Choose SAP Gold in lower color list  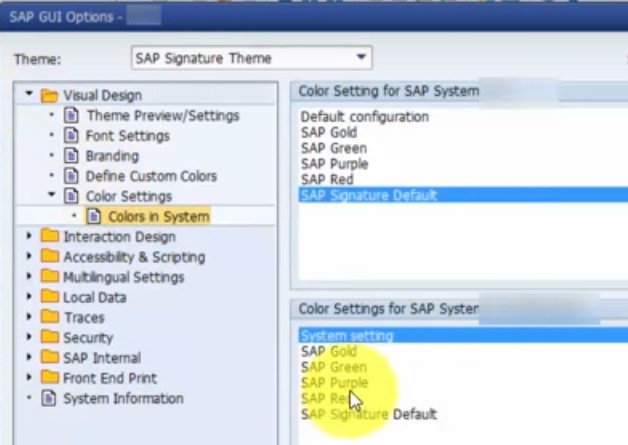coord(328,351)
